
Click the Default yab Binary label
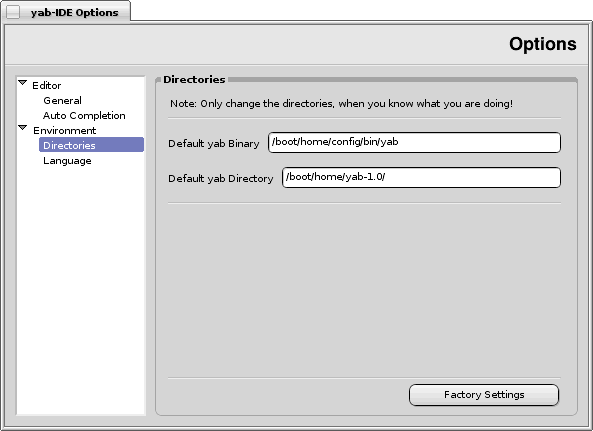pyautogui.click(x=214, y=144)
